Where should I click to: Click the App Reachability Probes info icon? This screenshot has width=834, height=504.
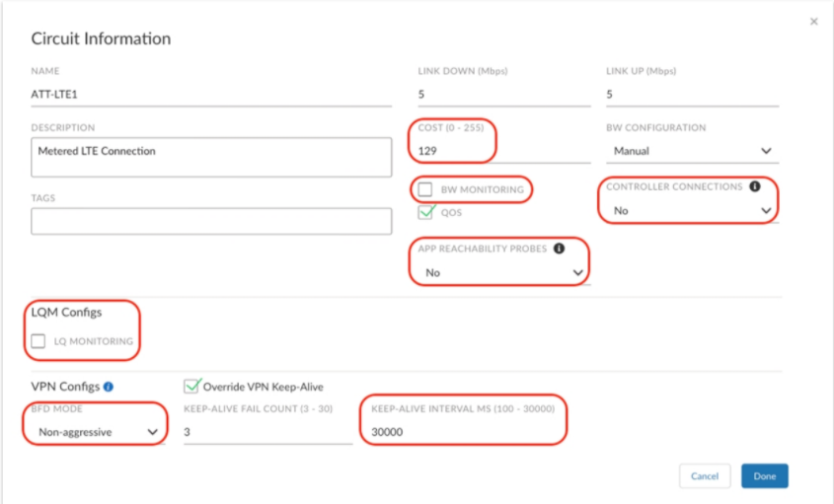tap(559, 249)
